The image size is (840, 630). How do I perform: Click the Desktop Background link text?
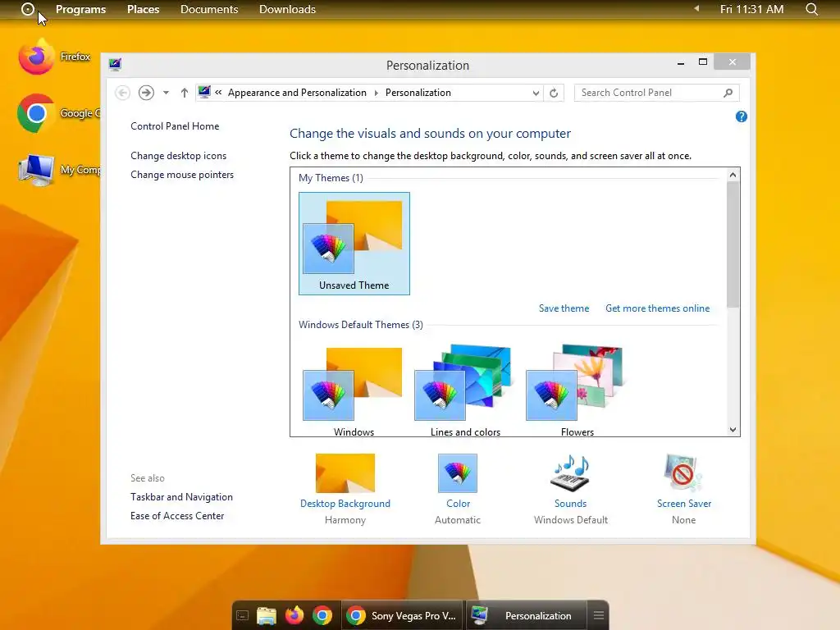click(x=345, y=504)
